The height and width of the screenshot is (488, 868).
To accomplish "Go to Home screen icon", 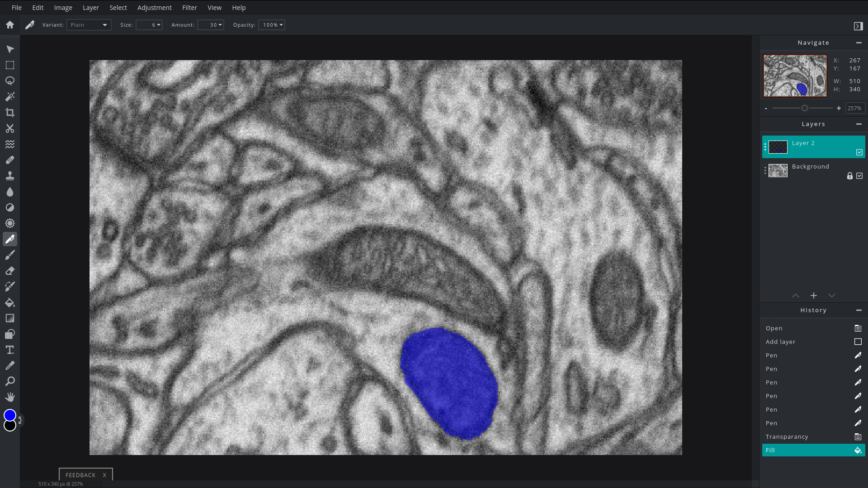I will click(10, 25).
